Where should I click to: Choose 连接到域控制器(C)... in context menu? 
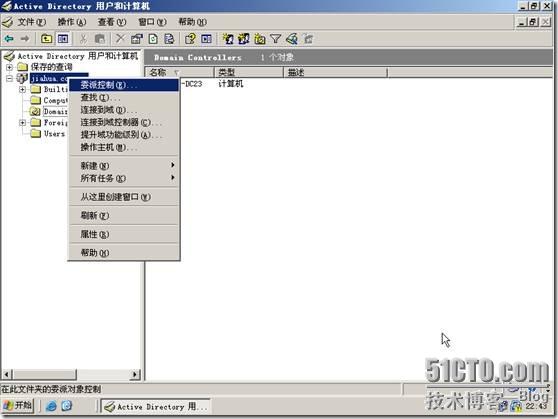[x=124, y=122]
